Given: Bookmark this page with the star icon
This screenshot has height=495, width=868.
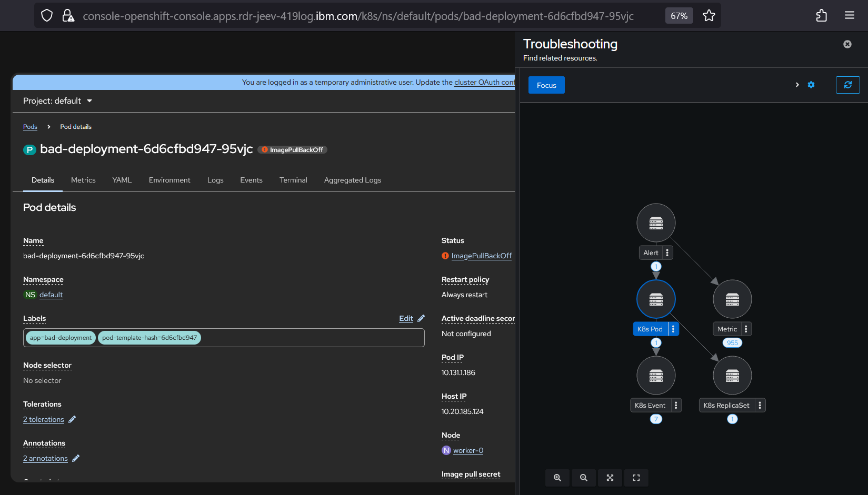Looking at the screenshot, I should [x=709, y=16].
